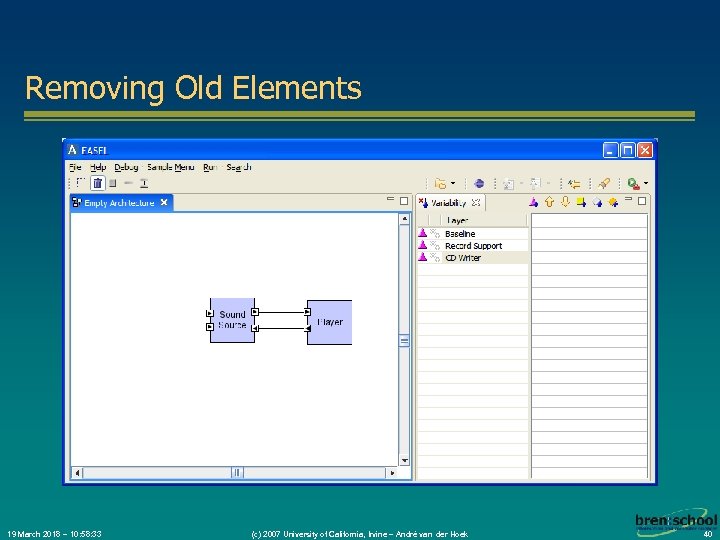Click vertical scrollbar down arrow in editor
This screenshot has height=540, width=720.
pyautogui.click(x=404, y=460)
